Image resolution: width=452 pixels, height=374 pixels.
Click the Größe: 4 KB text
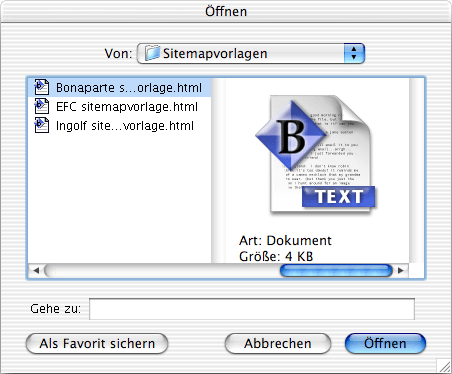pos(276,256)
